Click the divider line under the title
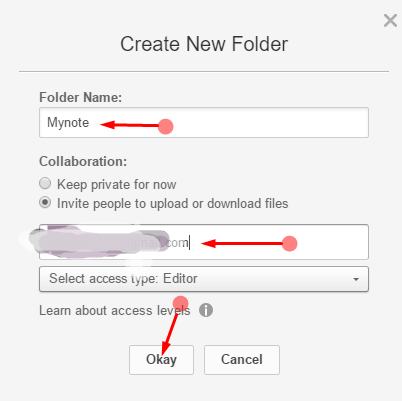The width and height of the screenshot is (402, 401). pos(204,71)
